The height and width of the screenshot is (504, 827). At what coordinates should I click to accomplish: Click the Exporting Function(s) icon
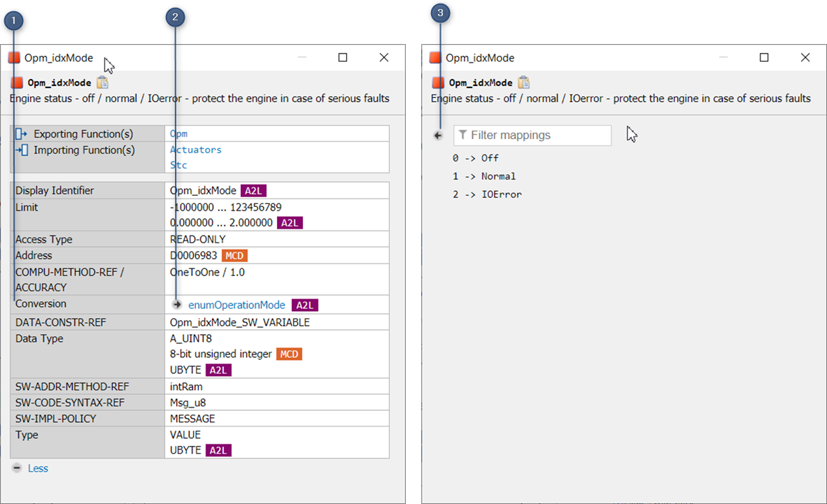pos(21,134)
